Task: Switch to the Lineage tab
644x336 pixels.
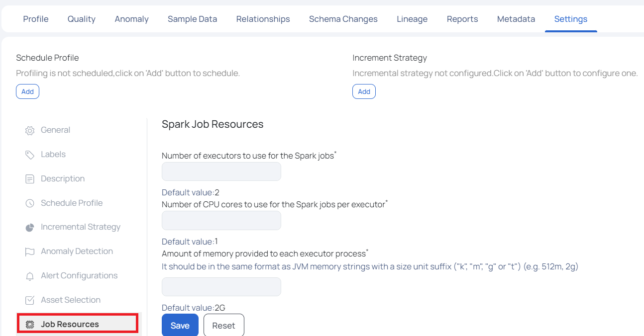Action: 412,19
